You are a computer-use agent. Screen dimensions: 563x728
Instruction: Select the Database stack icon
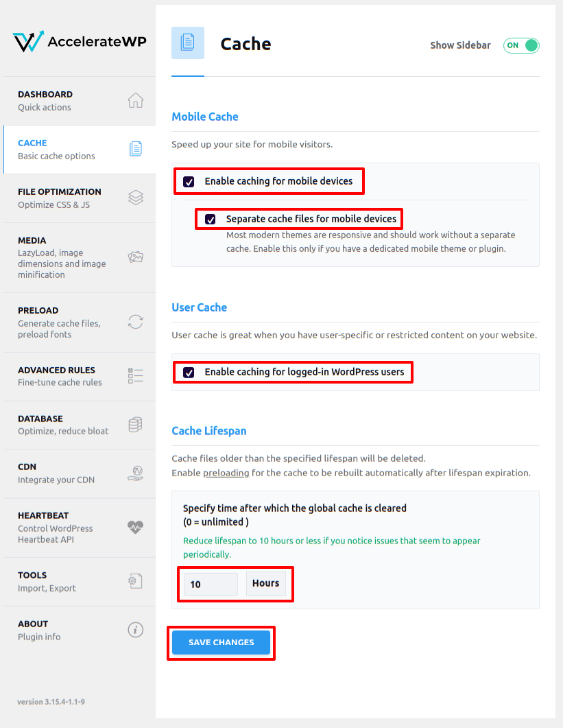tap(135, 424)
